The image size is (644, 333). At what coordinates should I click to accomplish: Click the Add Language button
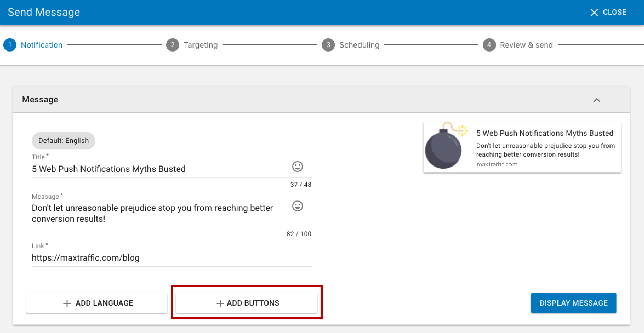(97, 303)
